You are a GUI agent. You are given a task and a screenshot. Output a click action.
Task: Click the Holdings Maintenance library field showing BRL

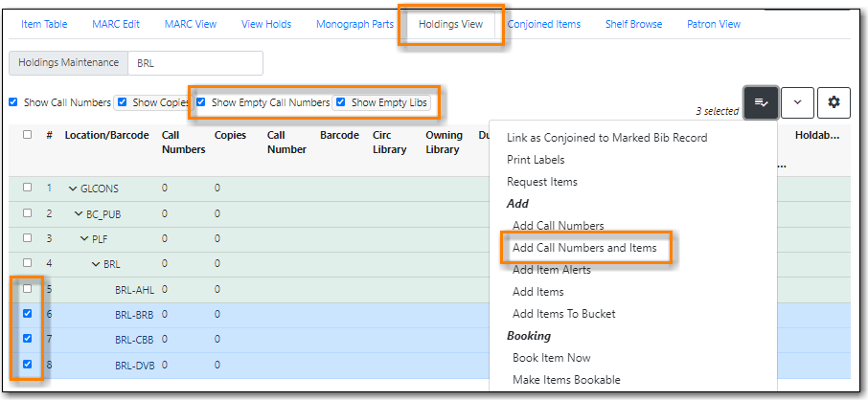(x=195, y=63)
